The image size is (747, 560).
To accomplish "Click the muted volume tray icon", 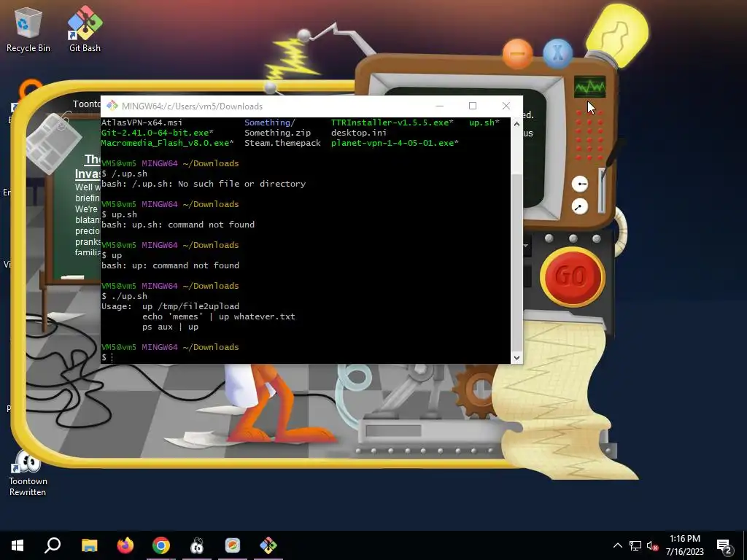I will point(652,545).
